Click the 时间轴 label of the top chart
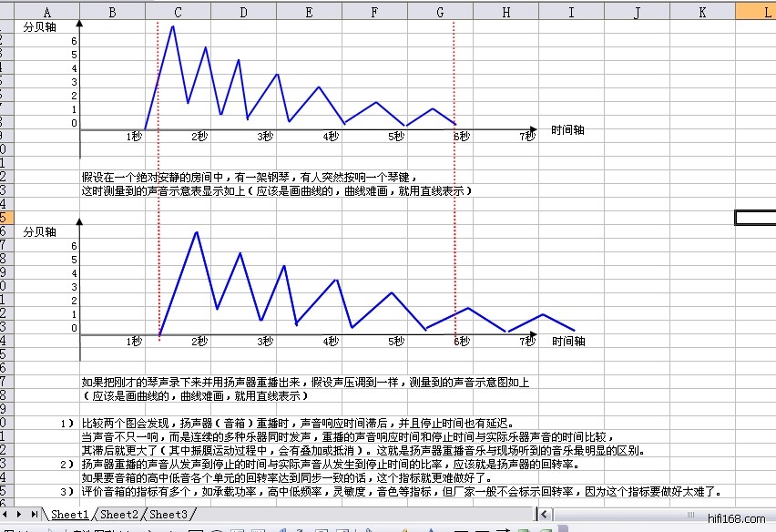776x532 pixels. tap(567, 130)
